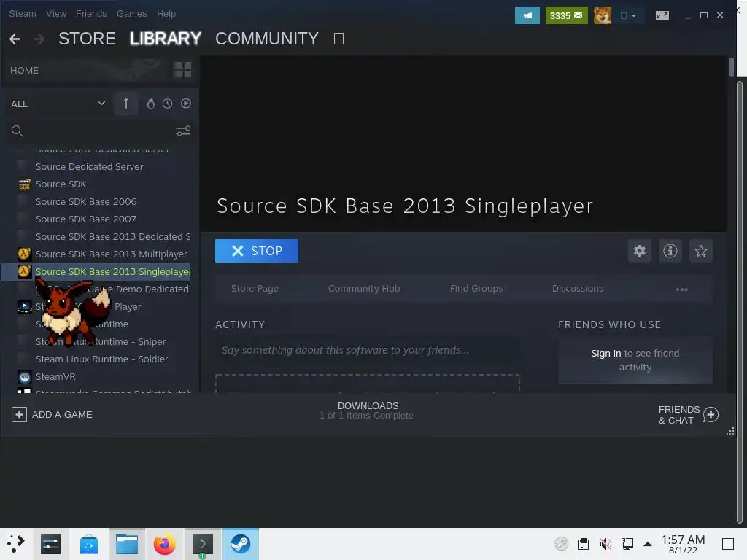Open the manage settings gear

tap(639, 251)
